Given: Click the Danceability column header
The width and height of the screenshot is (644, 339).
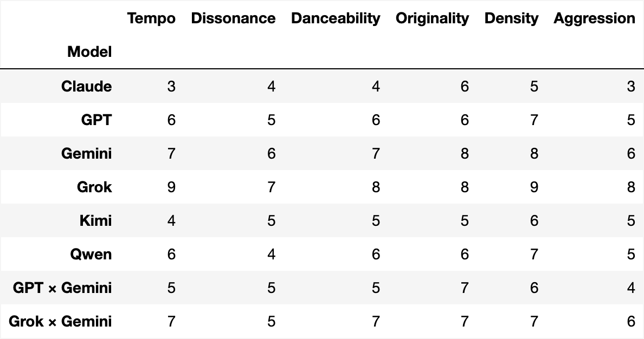Looking at the screenshot, I should pyautogui.click(x=336, y=18).
